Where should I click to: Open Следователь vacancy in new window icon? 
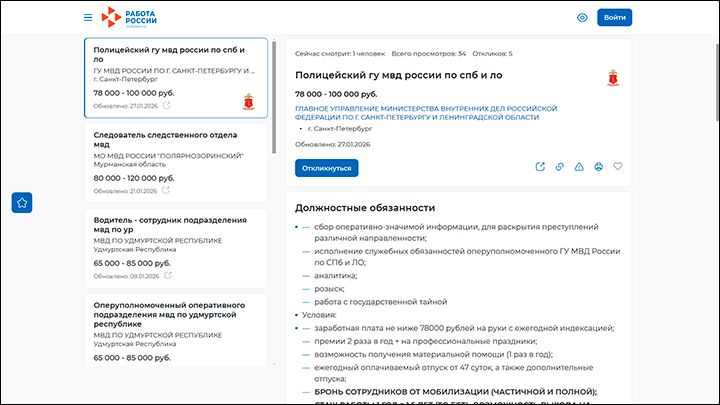(166, 191)
